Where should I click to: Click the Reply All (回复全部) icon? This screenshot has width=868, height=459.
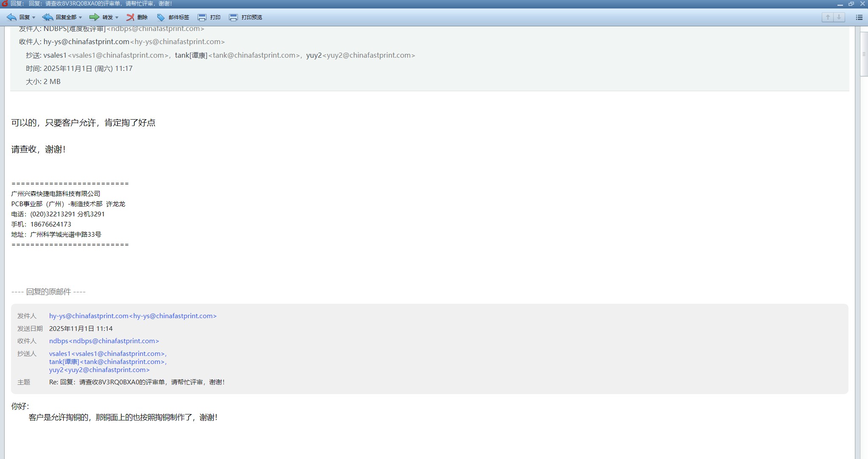point(47,17)
